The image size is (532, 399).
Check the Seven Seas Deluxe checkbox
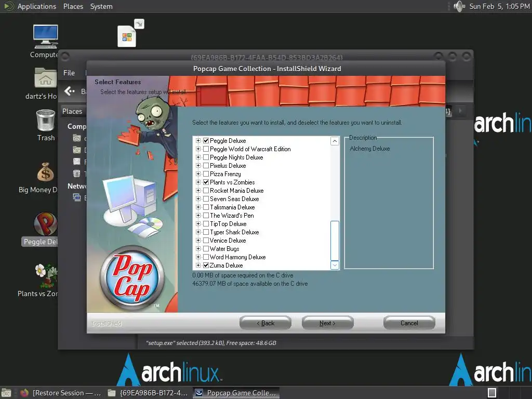coord(206,199)
